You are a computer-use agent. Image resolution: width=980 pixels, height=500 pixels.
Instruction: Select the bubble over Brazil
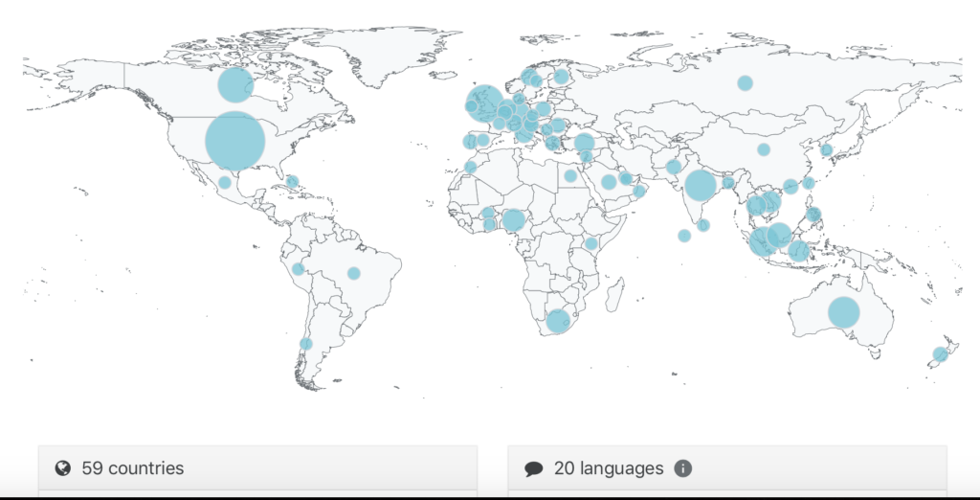tap(354, 273)
